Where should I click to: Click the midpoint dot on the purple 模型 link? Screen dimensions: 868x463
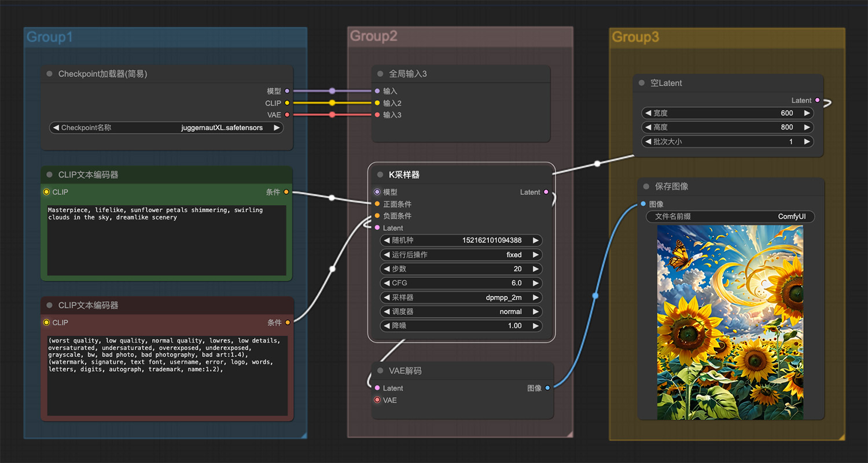[332, 91]
